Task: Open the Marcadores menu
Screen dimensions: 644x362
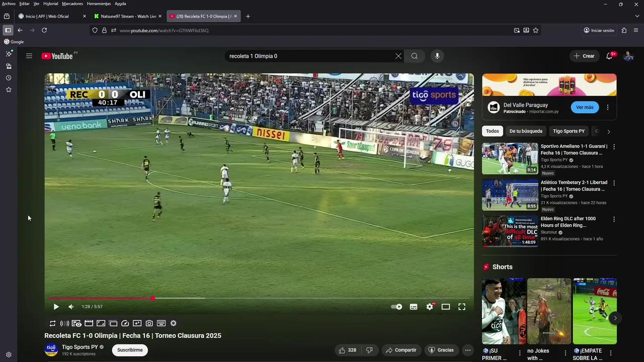Action: tap(72, 4)
